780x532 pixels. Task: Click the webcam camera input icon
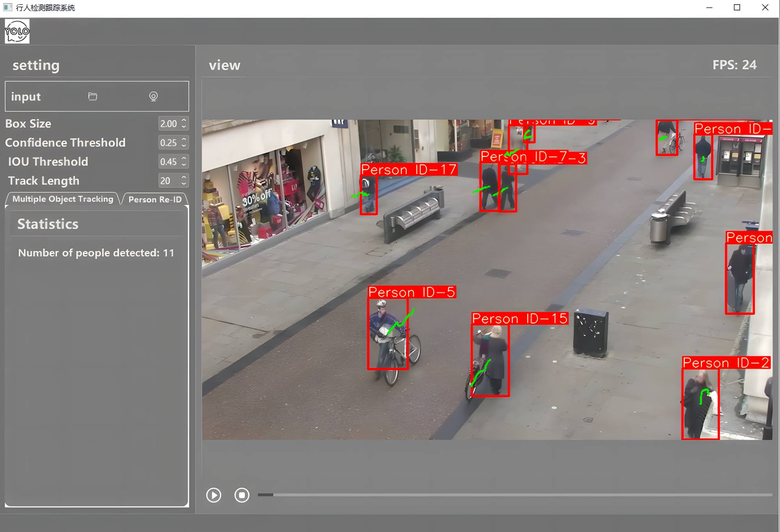pyautogui.click(x=154, y=96)
